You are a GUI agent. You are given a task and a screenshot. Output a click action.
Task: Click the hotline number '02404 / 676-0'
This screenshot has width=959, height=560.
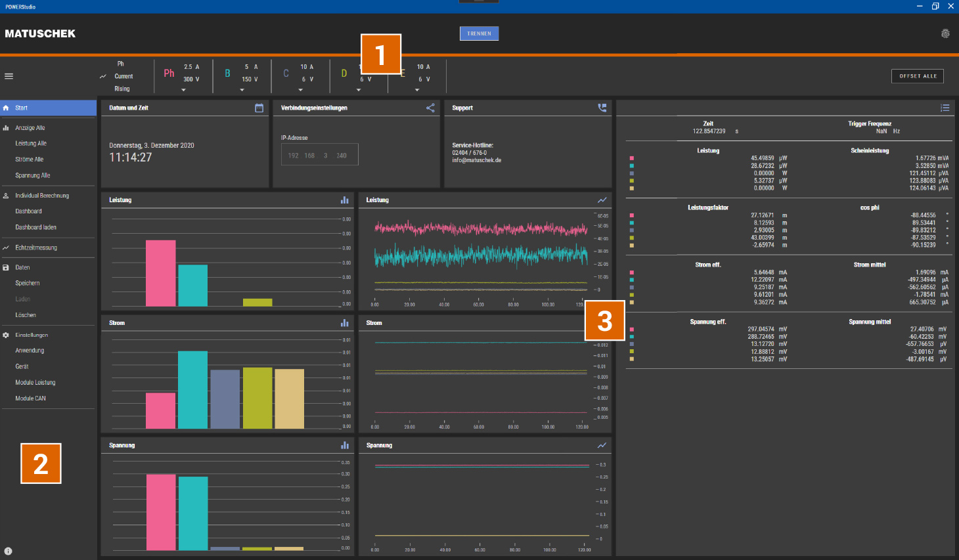click(x=470, y=153)
